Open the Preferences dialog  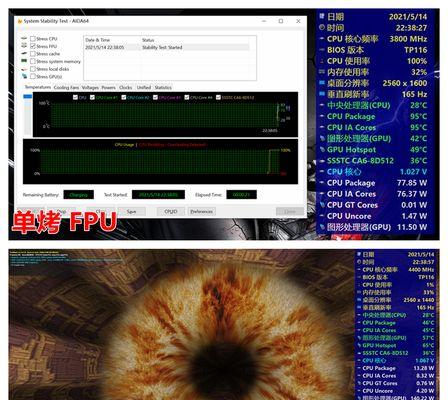coord(201,211)
